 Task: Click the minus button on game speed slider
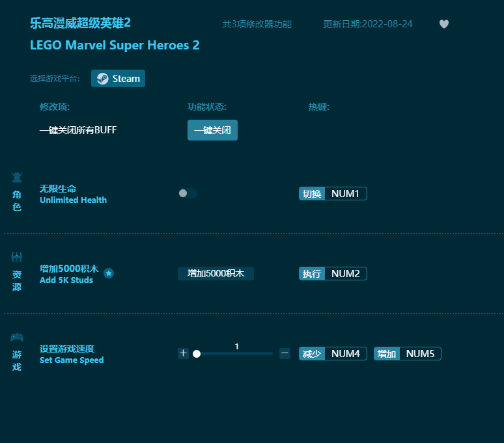[x=285, y=353]
